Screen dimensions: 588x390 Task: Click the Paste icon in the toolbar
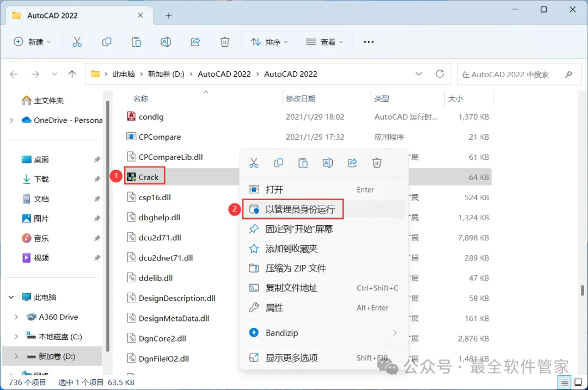click(x=136, y=42)
